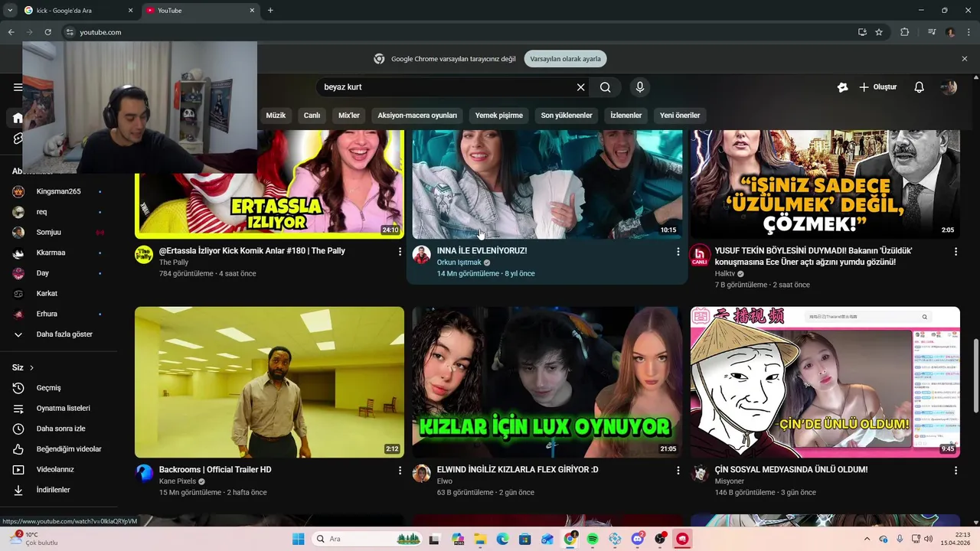Open 'Daha sonra izle' in sidebar

(60, 429)
